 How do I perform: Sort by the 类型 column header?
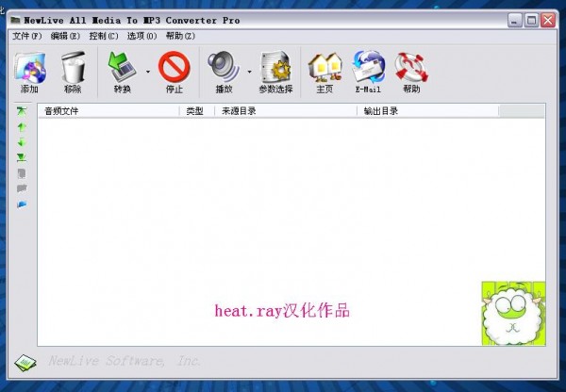(197, 111)
